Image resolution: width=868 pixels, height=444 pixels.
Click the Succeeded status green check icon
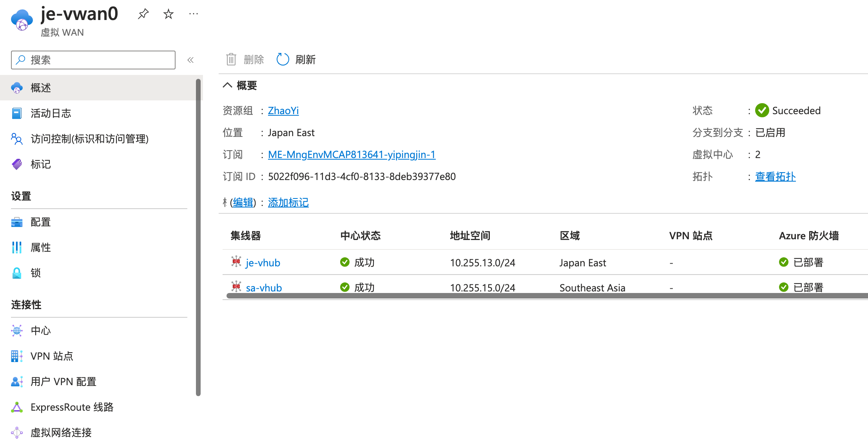pyautogui.click(x=762, y=110)
